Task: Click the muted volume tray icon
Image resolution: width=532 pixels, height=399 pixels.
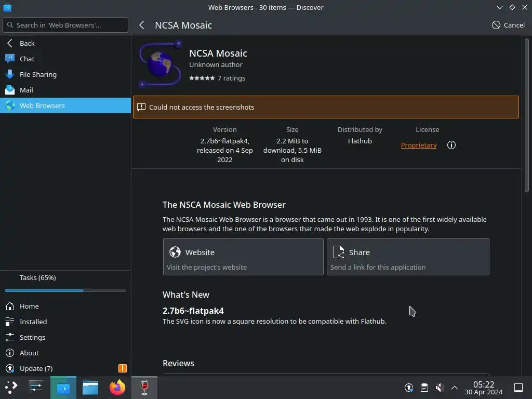Action: [x=440, y=388]
